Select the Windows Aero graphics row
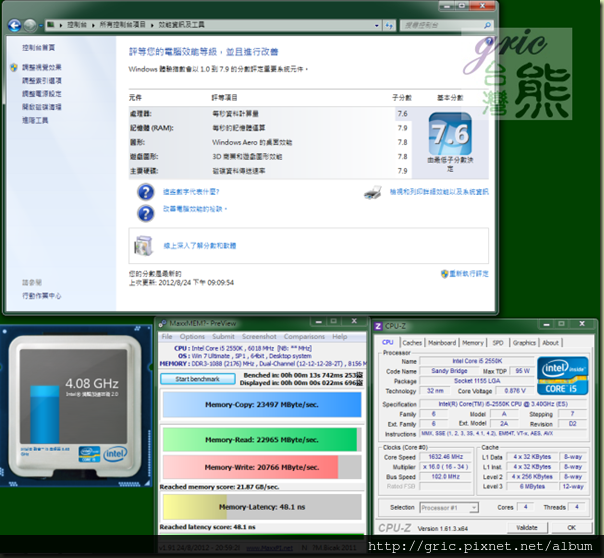604x558 pixels. tap(270, 142)
